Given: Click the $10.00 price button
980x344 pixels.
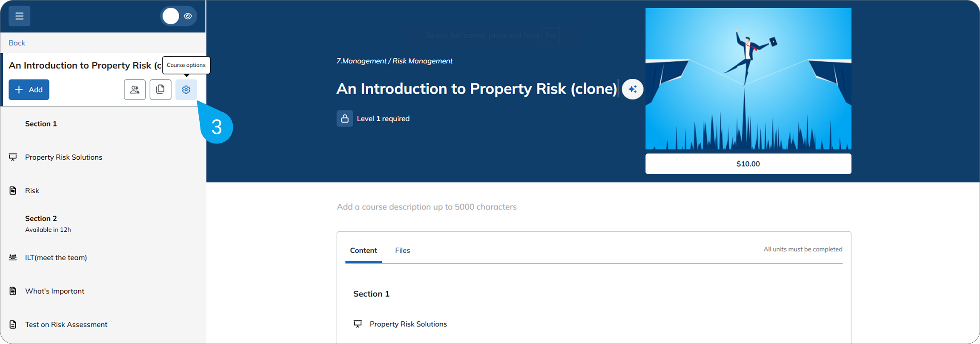Looking at the screenshot, I should (748, 164).
